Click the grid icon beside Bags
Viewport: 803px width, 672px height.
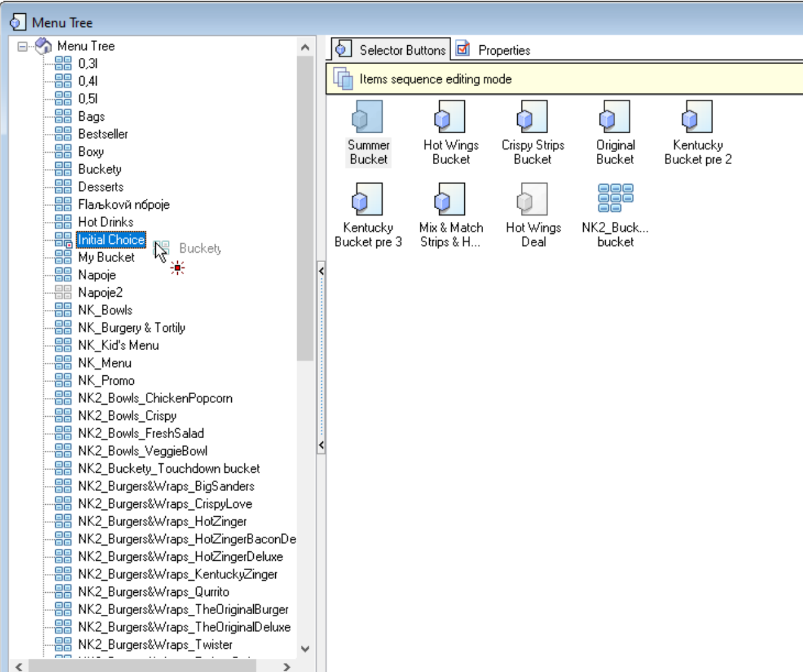tap(63, 116)
